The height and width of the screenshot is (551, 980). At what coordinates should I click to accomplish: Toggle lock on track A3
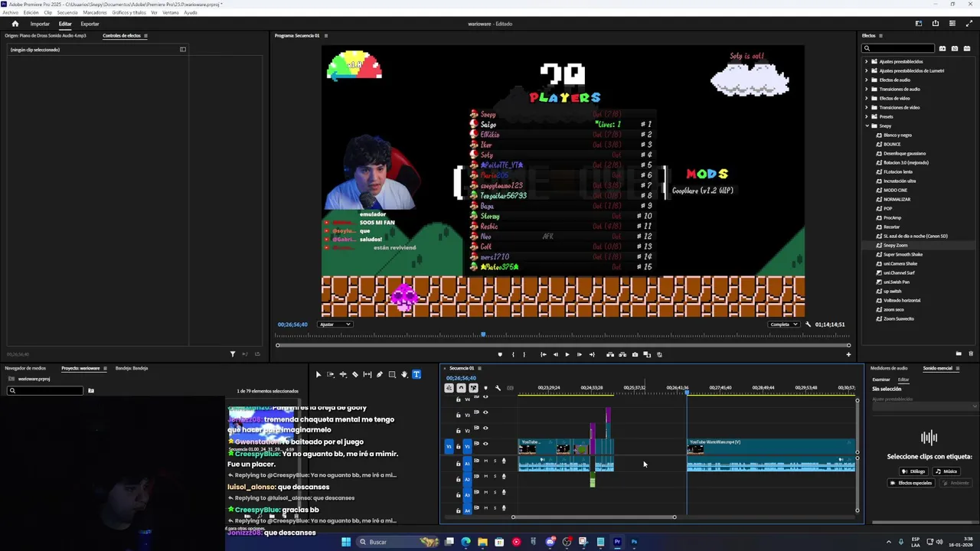[459, 495]
